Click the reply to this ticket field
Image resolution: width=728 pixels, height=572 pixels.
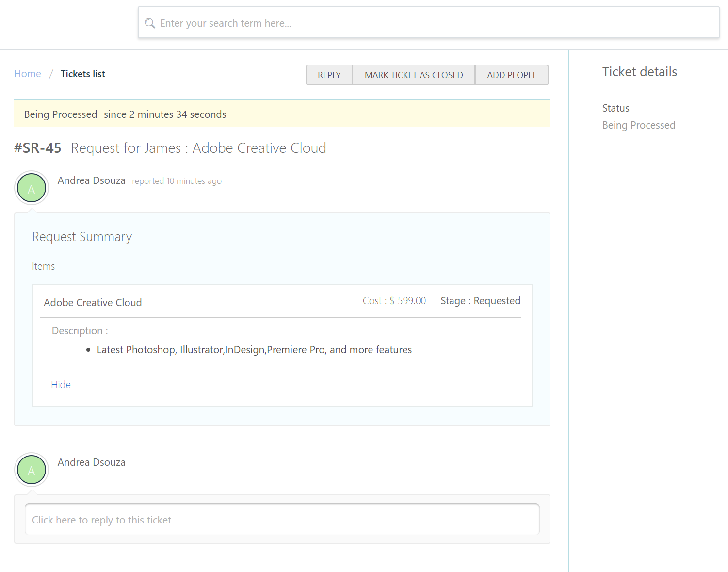(282, 519)
